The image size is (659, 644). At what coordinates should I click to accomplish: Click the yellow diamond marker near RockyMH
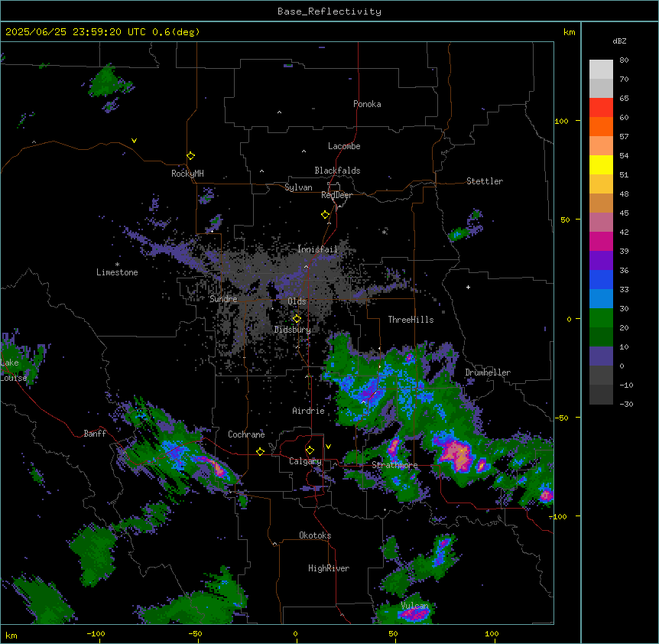[190, 156]
